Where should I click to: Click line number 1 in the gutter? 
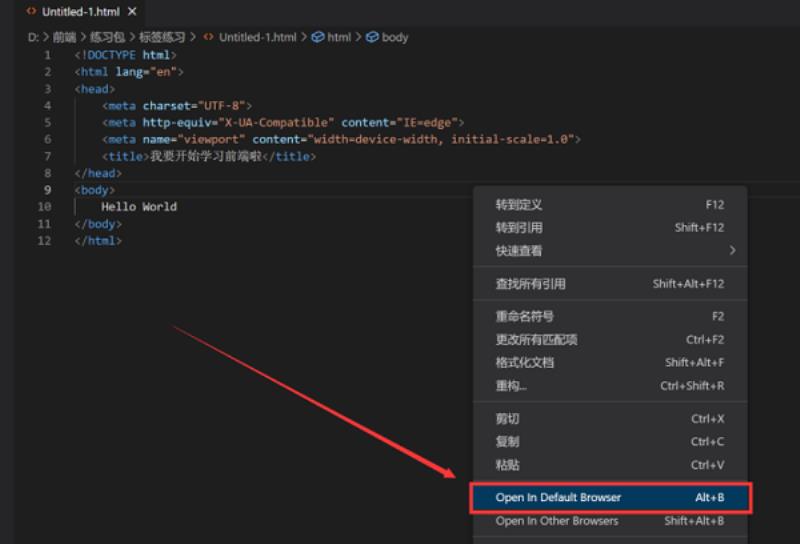pyautogui.click(x=47, y=55)
